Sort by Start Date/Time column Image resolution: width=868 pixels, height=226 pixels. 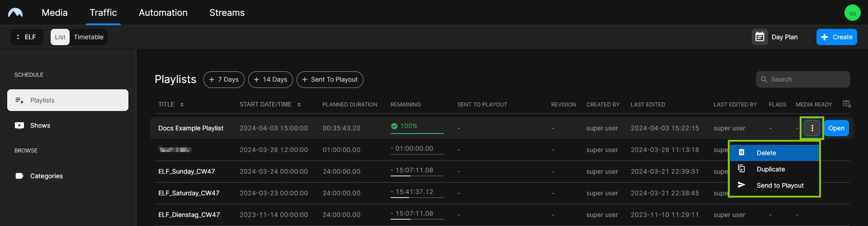(299, 105)
